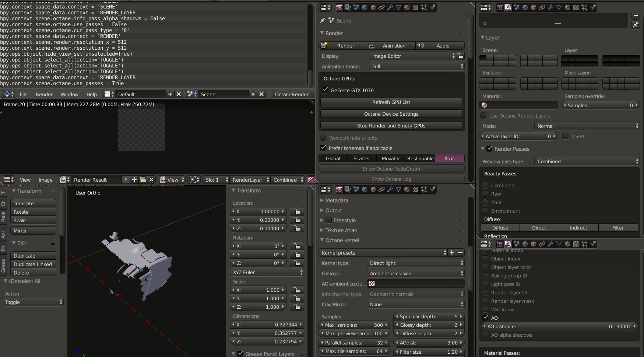Screen dimensions: 644x357
Task: Toggle the pin icon beside the Scene breadcrumb
Action: click(x=323, y=21)
